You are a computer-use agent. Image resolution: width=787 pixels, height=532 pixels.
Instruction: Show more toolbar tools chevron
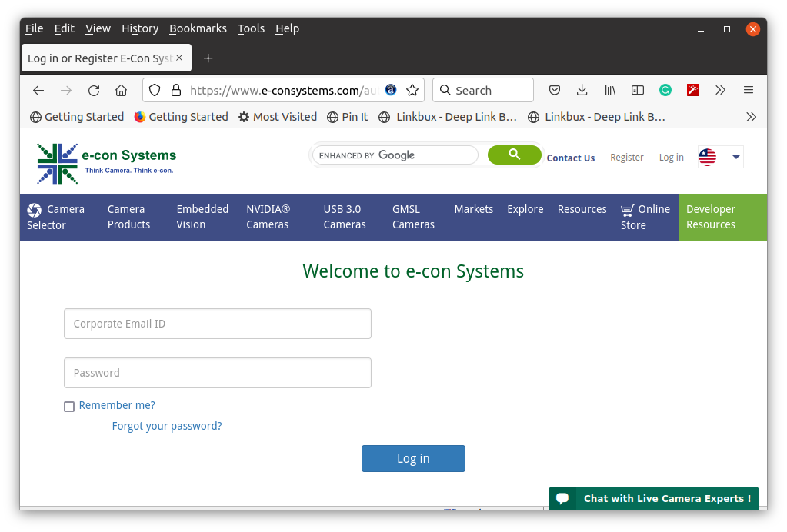point(720,90)
